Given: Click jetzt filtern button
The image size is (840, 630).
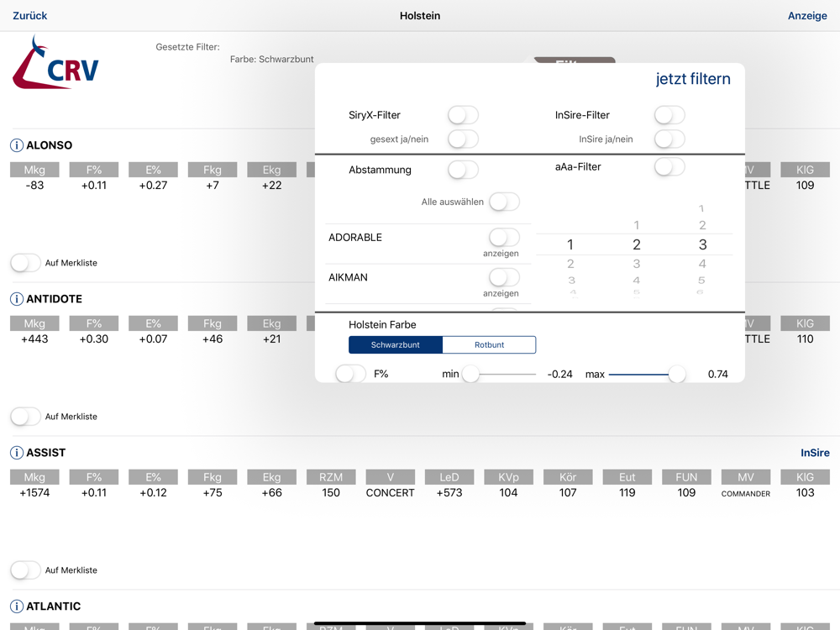Looking at the screenshot, I should click(x=693, y=79).
